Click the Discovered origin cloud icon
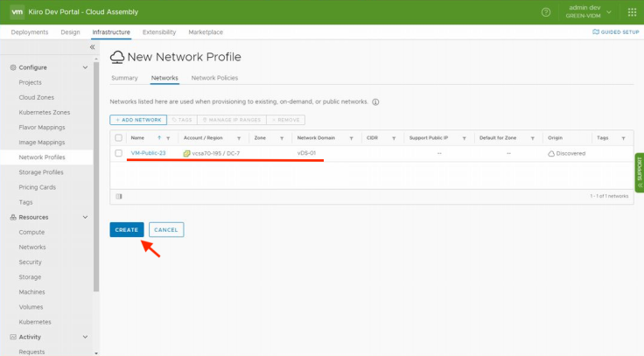The image size is (644, 356). pyautogui.click(x=551, y=154)
